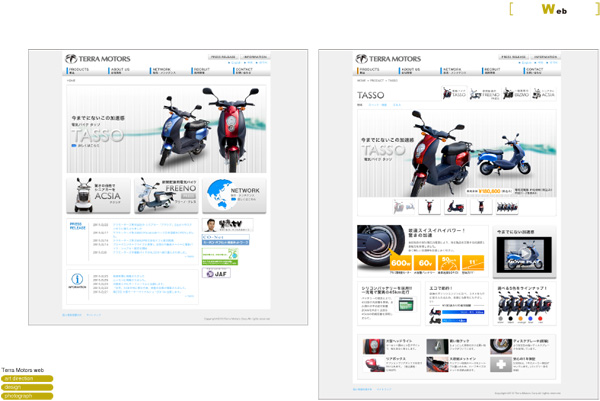Click the 'art direction' yellow tag
The width and height of the screenshot is (600, 401).
(x=27, y=378)
